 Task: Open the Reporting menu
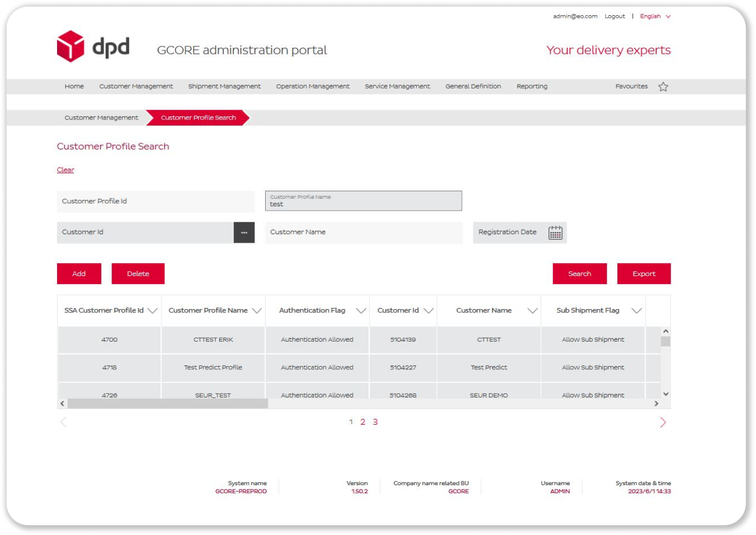point(532,86)
